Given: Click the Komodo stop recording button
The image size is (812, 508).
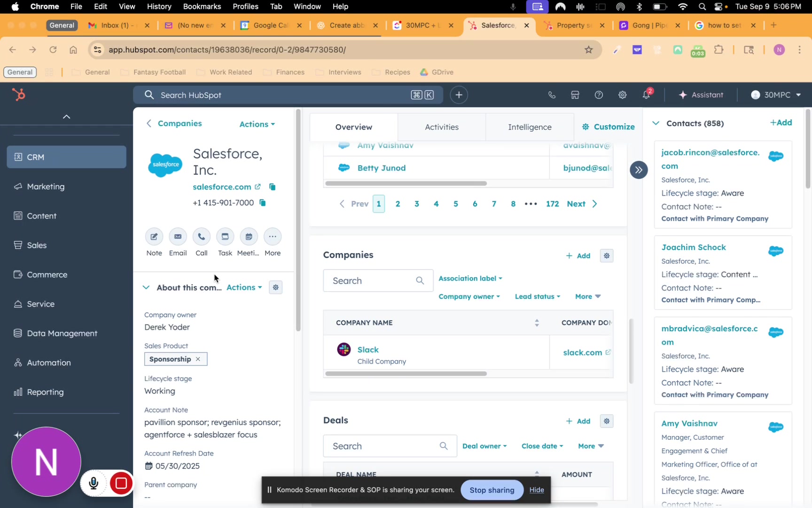Looking at the screenshot, I should coord(121,484).
